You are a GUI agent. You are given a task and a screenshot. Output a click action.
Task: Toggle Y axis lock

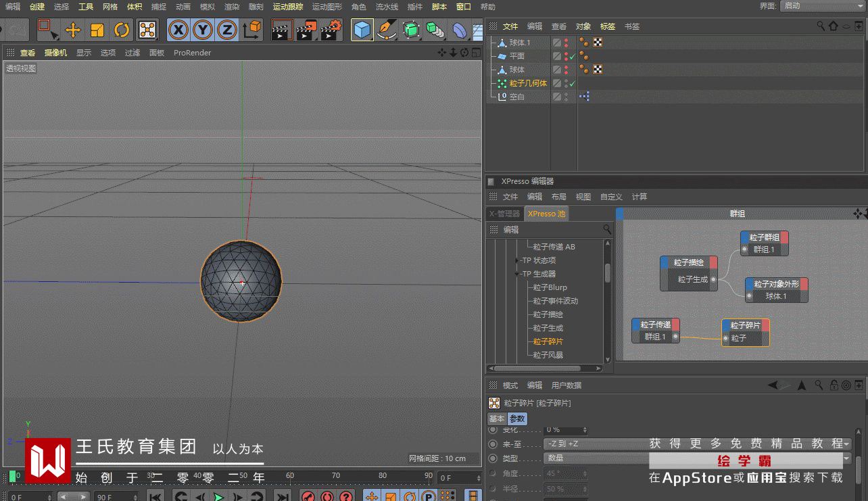(203, 30)
